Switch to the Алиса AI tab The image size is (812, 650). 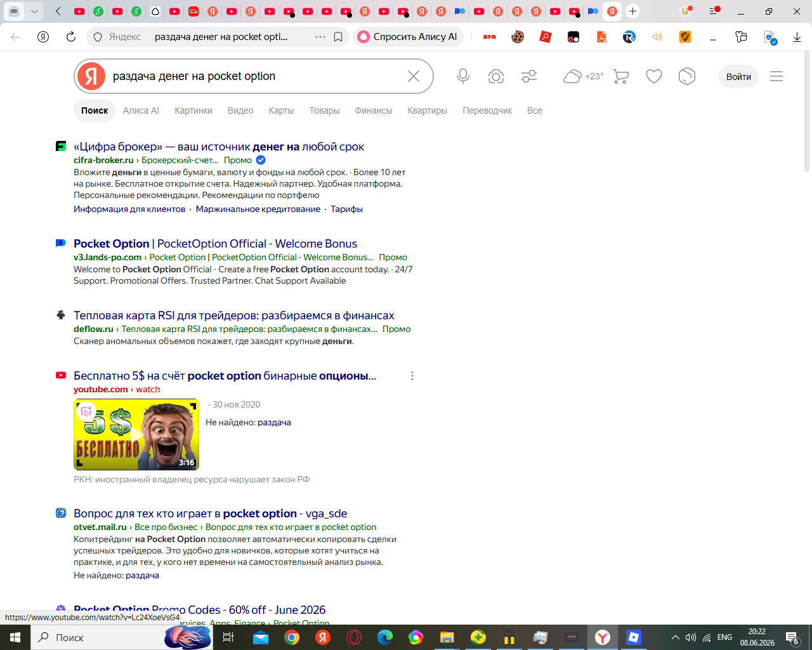[x=141, y=110]
